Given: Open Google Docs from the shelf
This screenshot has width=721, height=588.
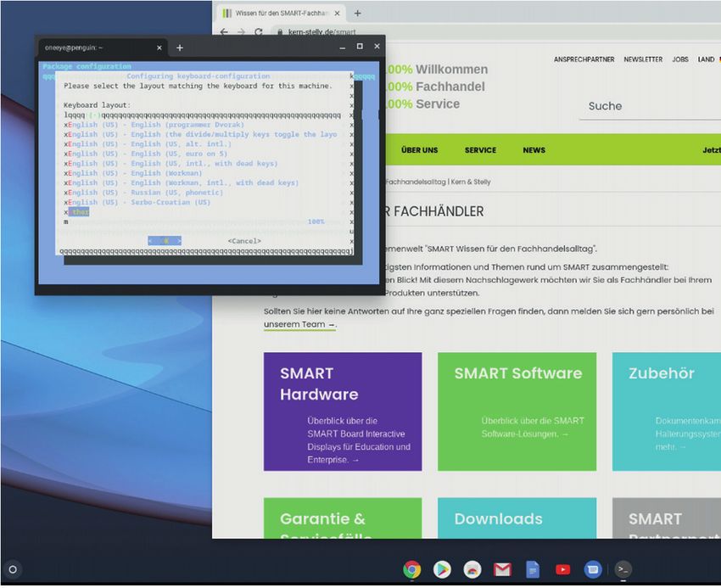Looking at the screenshot, I should 533,569.
